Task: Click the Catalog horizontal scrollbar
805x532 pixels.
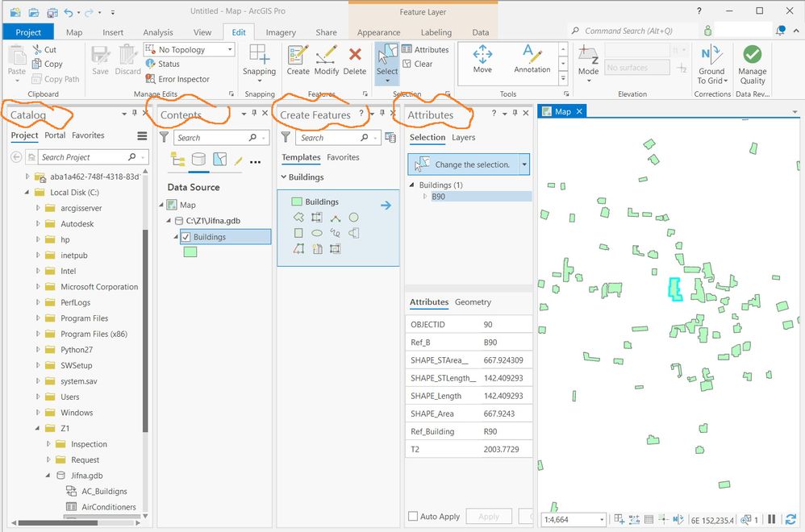Action: pos(57,523)
